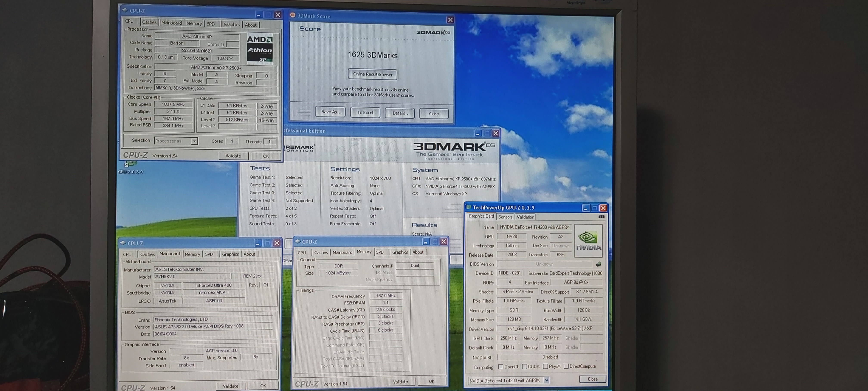
Task: Click AMD Athlon XP logo in CPU-Z
Action: 259,49
